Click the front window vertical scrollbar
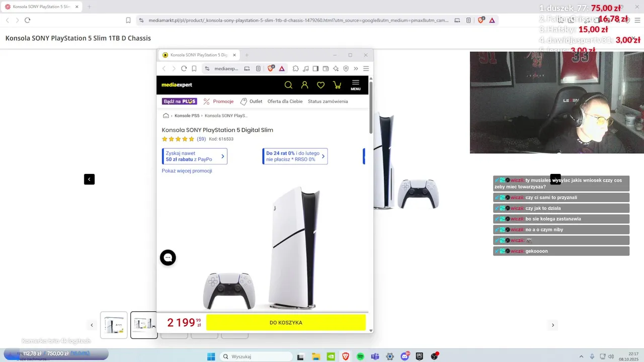The width and height of the screenshot is (644, 362). pos(371,108)
